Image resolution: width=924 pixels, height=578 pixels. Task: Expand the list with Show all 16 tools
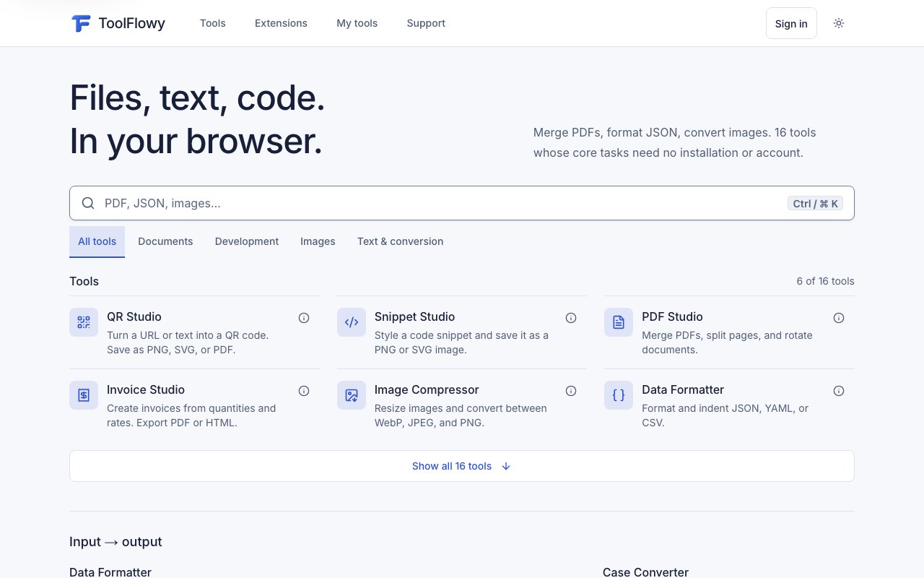pos(462,466)
